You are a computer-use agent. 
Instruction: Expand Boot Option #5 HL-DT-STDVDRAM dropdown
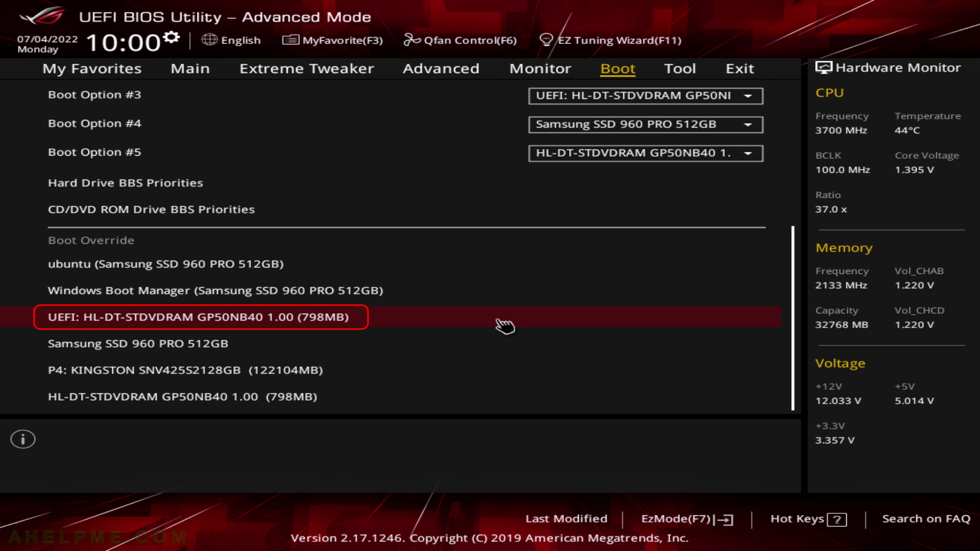(748, 153)
